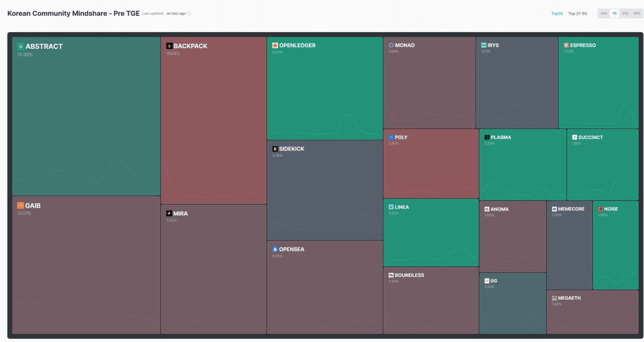The image size is (644, 342).
Task: Click the ESPRESSO name label
Action: [x=583, y=45]
